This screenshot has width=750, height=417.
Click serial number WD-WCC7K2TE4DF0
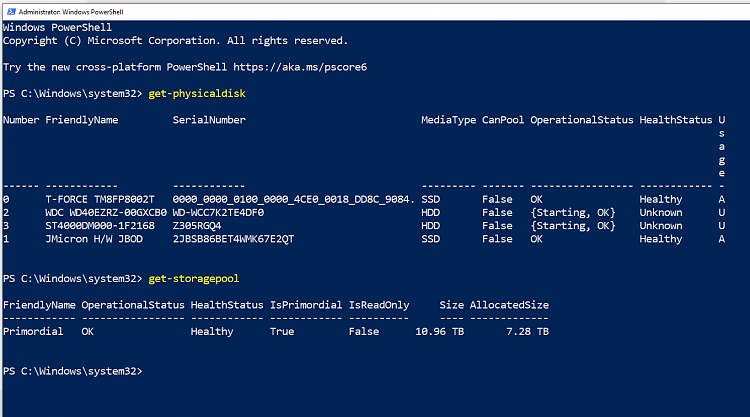click(218, 212)
